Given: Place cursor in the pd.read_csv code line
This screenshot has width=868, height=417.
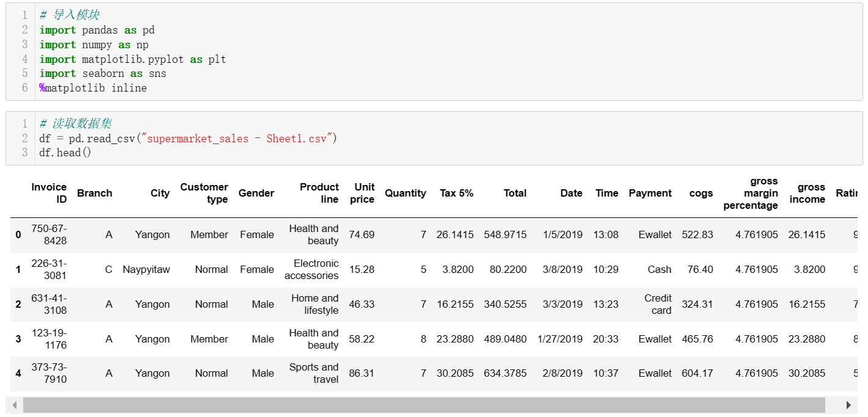Looking at the screenshot, I should pyautogui.click(x=188, y=139).
